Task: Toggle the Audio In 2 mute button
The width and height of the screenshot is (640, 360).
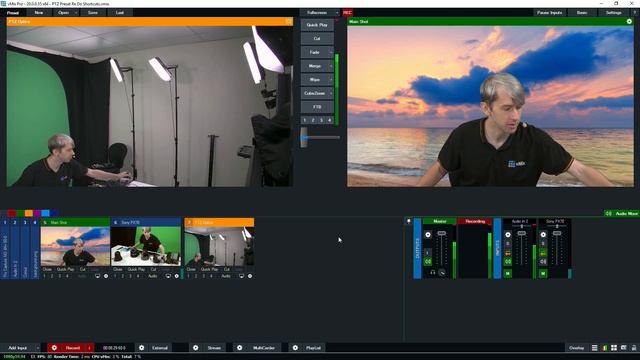Action: pos(508,261)
